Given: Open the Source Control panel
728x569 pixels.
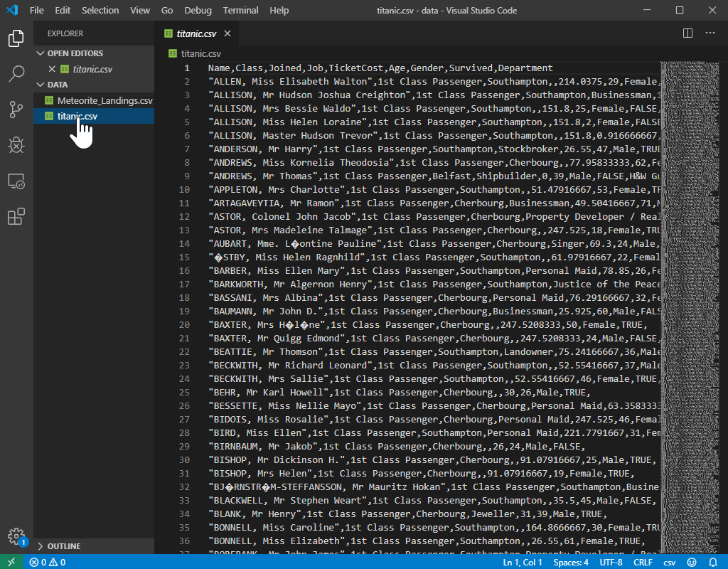Looking at the screenshot, I should pos(16,110).
